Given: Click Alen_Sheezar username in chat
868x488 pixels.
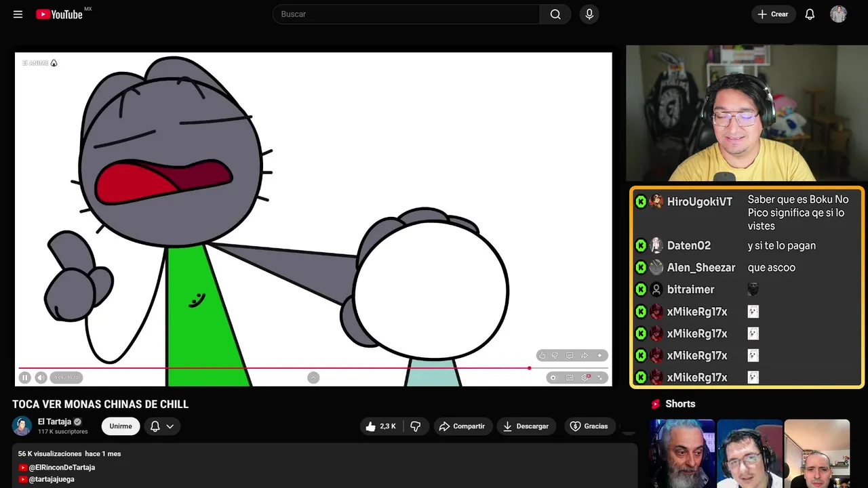Looking at the screenshot, I should 701,268.
